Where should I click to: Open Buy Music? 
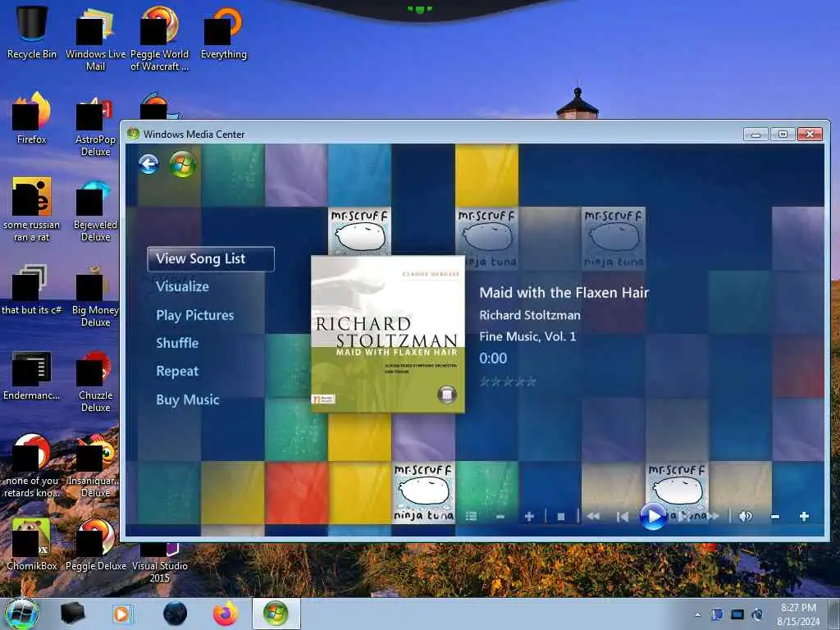tap(188, 399)
